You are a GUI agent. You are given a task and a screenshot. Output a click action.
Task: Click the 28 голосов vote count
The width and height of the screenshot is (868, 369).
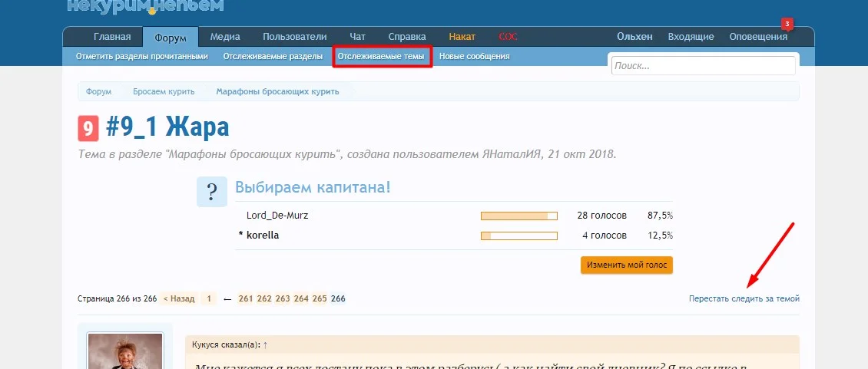601,216
